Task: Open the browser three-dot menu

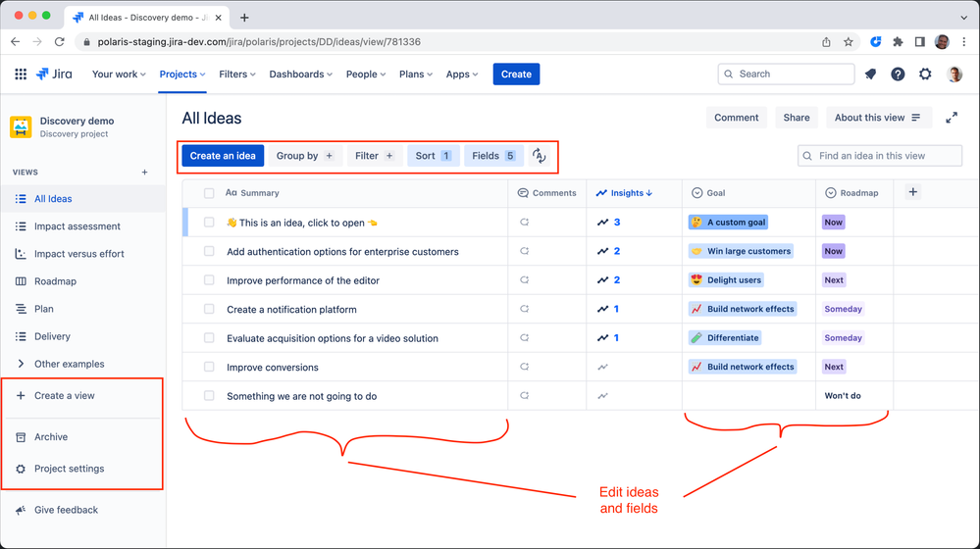Action: [x=964, y=42]
